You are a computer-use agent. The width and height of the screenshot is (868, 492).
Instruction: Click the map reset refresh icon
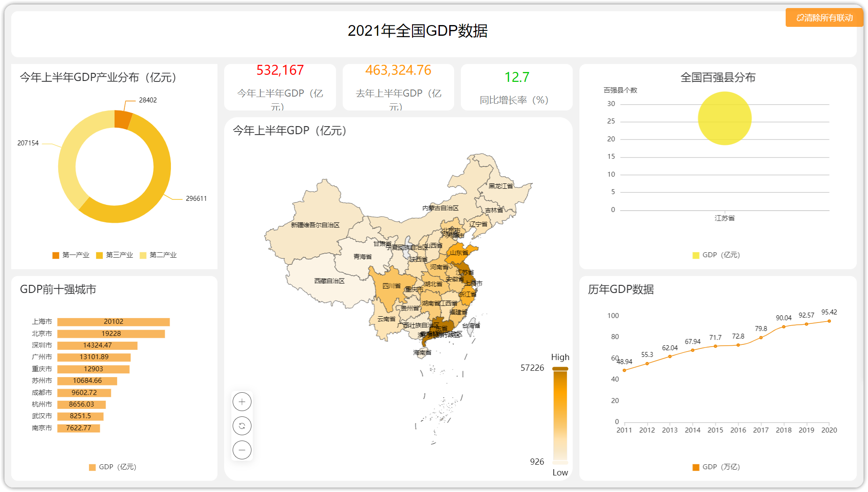242,426
